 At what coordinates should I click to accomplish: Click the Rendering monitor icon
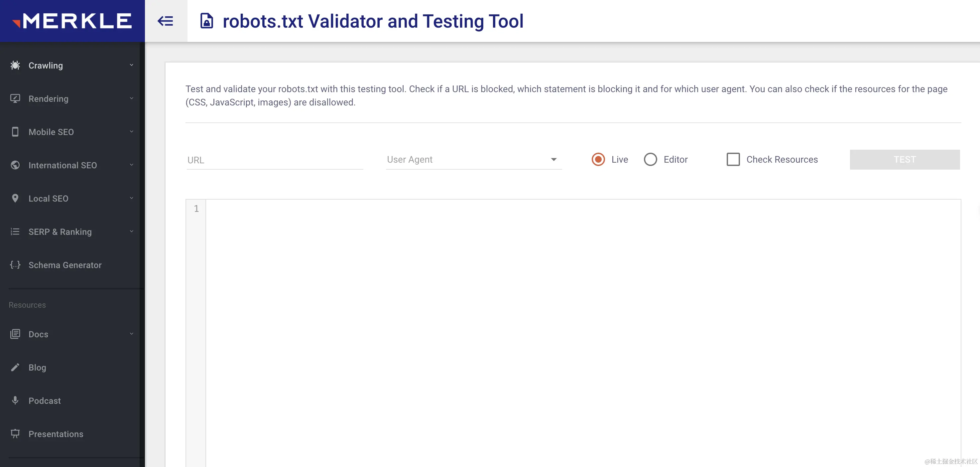pyautogui.click(x=15, y=98)
